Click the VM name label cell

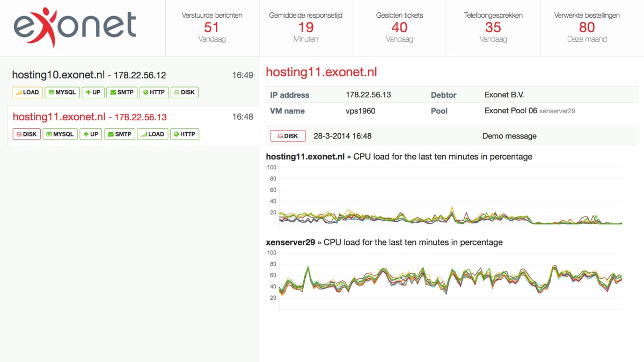click(x=287, y=111)
